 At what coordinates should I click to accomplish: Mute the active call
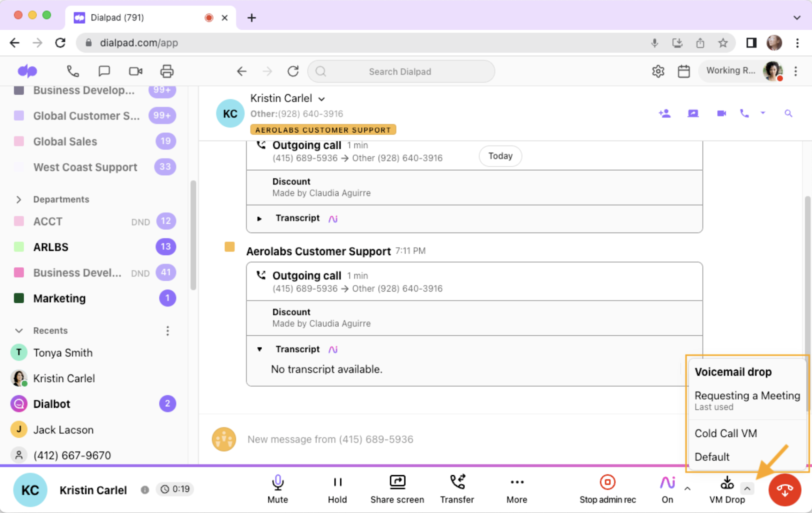pyautogui.click(x=277, y=489)
